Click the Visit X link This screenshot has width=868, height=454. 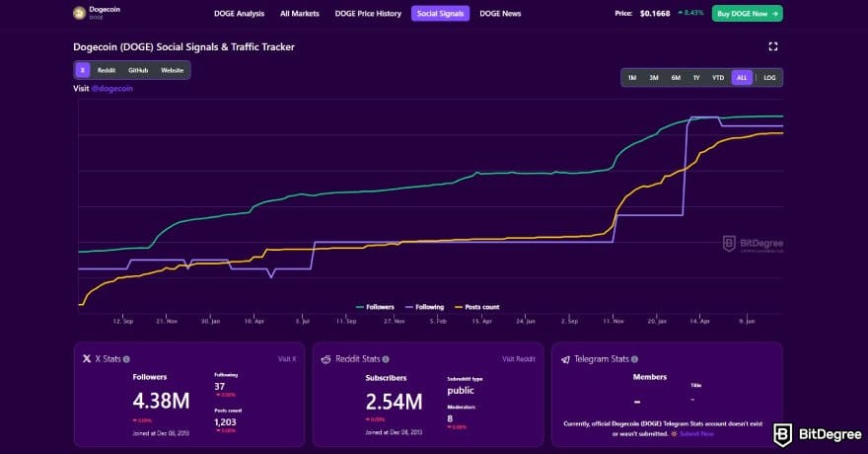pos(287,359)
